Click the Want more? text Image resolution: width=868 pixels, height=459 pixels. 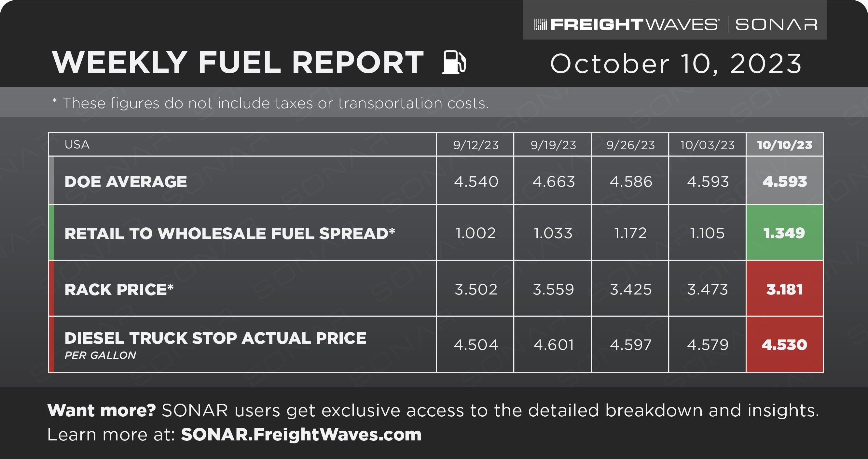click(102, 410)
